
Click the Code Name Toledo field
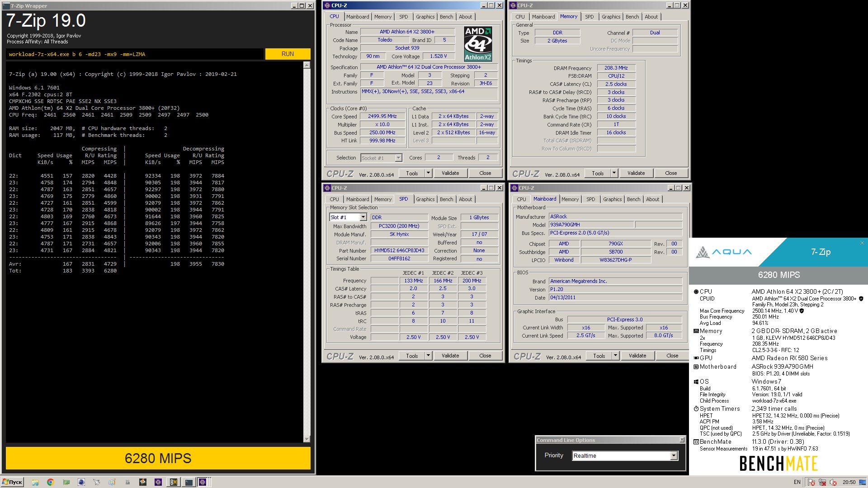[385, 40]
